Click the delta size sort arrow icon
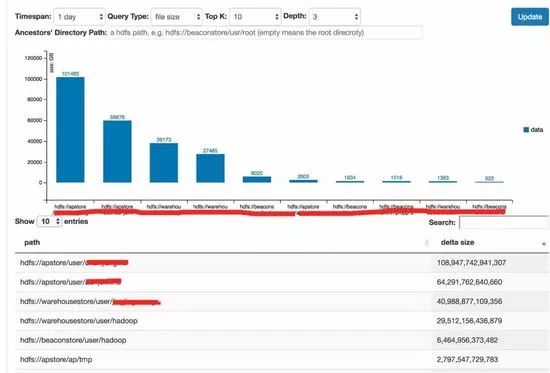This screenshot has height=373, width=550. click(x=544, y=244)
